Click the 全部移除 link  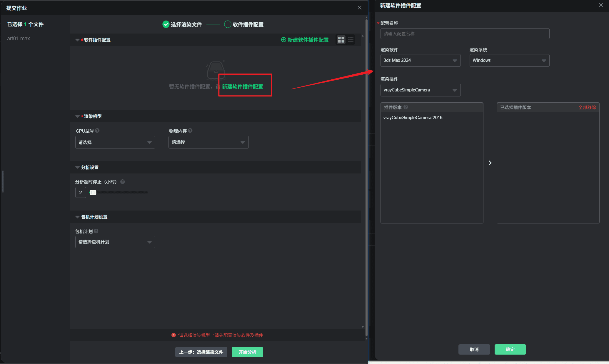pyautogui.click(x=587, y=107)
